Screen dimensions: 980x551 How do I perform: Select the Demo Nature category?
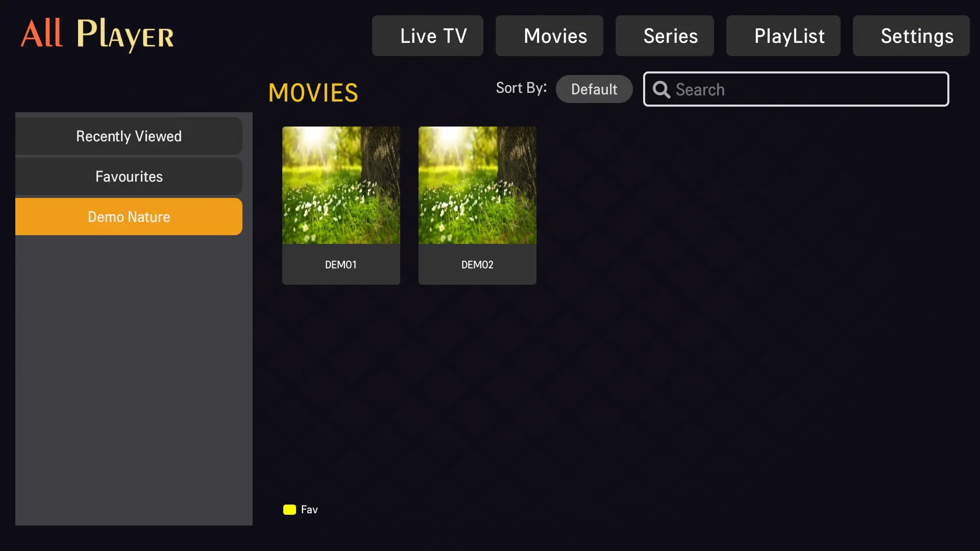pyautogui.click(x=129, y=217)
